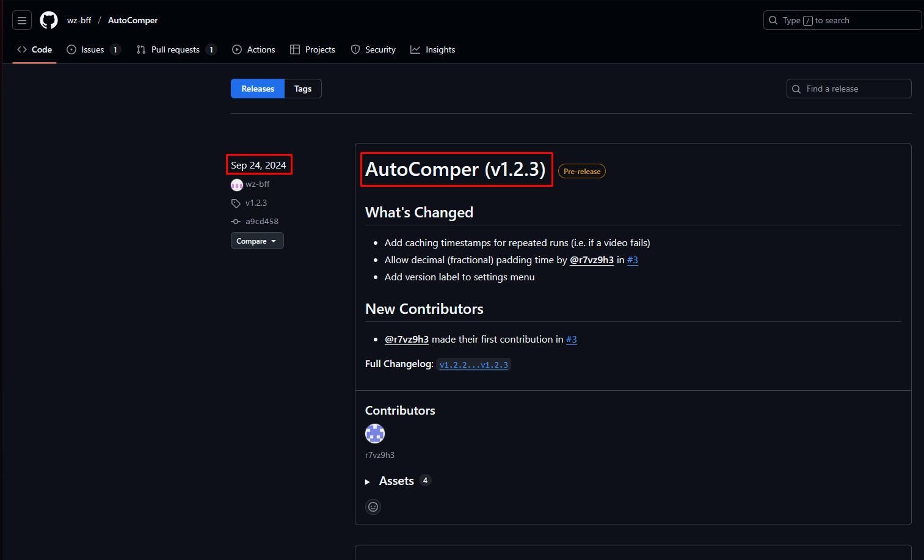Open the AutoComper (v1.2.3) release title
This screenshot has width=924, height=560.
tap(456, 169)
